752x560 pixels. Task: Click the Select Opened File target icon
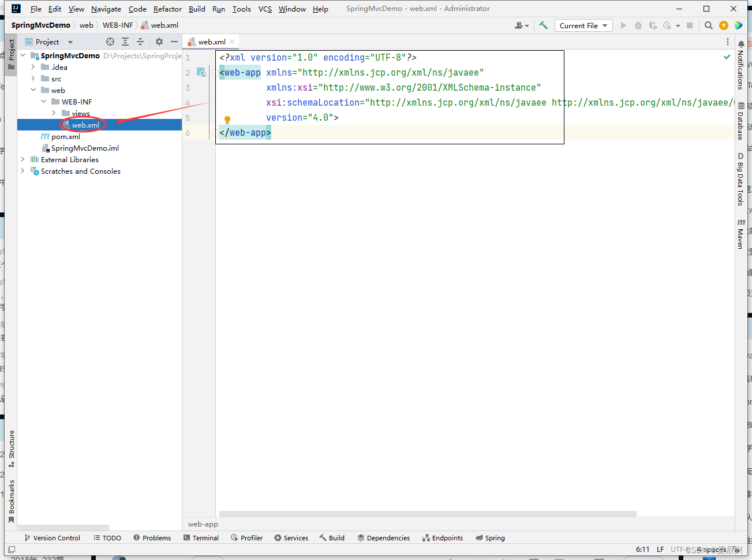110,42
